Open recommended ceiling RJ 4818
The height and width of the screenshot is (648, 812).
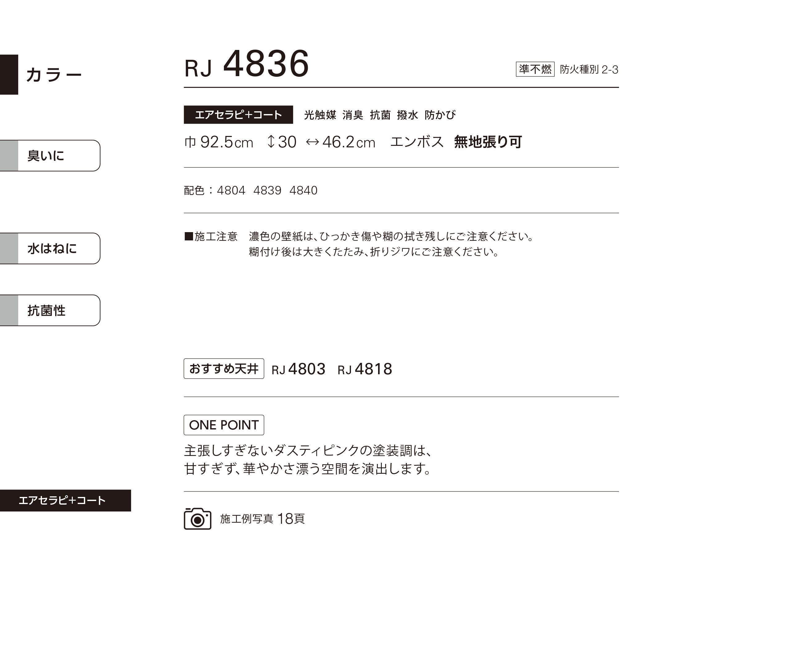point(365,369)
